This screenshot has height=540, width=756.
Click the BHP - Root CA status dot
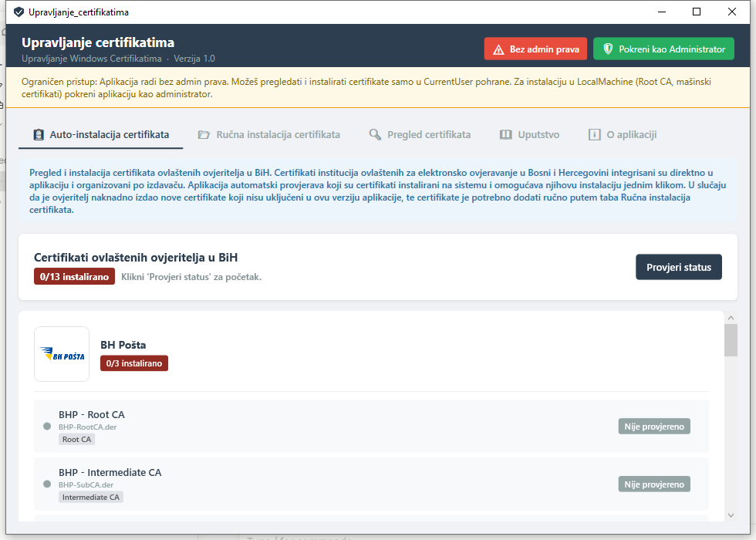47,426
